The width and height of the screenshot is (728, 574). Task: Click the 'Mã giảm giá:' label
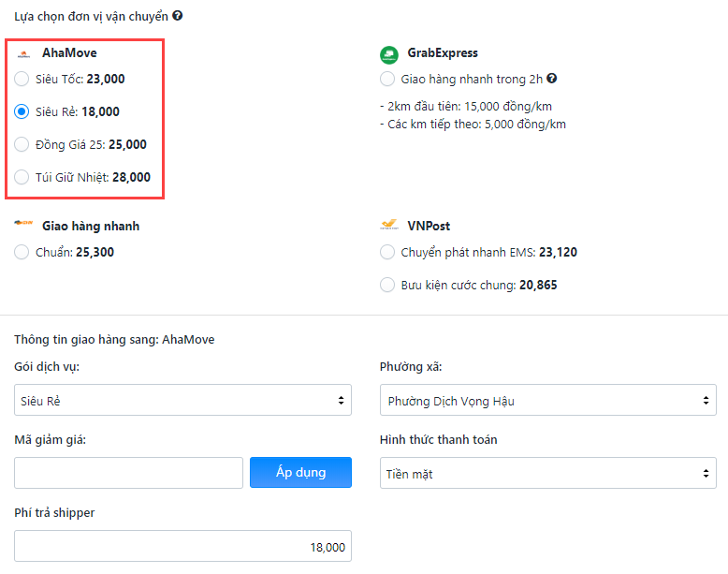coord(51,440)
